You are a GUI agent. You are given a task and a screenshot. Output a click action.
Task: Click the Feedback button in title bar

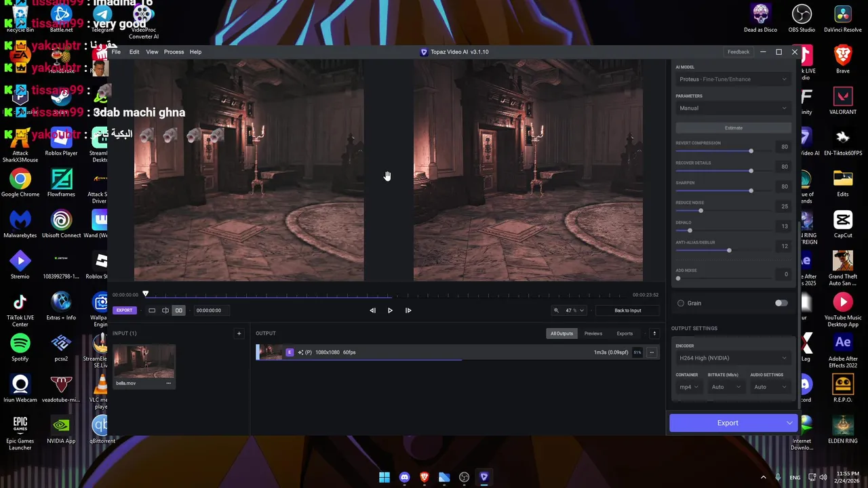[x=738, y=52]
